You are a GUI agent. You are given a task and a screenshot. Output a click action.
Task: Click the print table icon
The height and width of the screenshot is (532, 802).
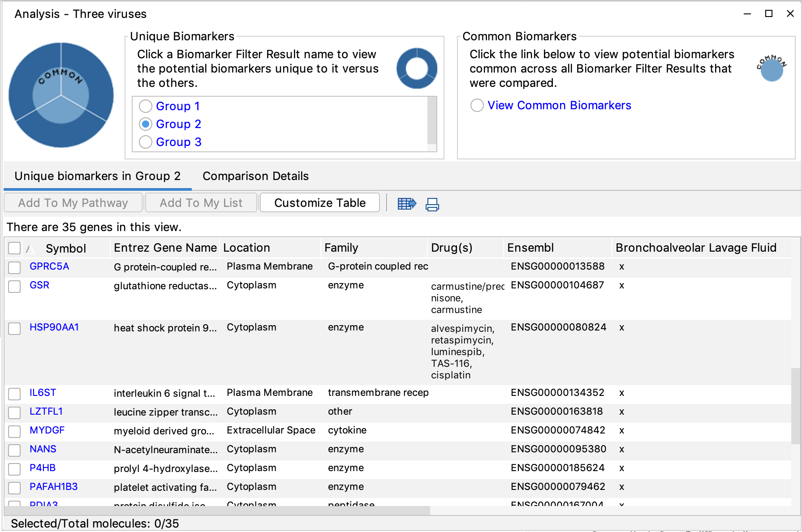click(x=432, y=204)
